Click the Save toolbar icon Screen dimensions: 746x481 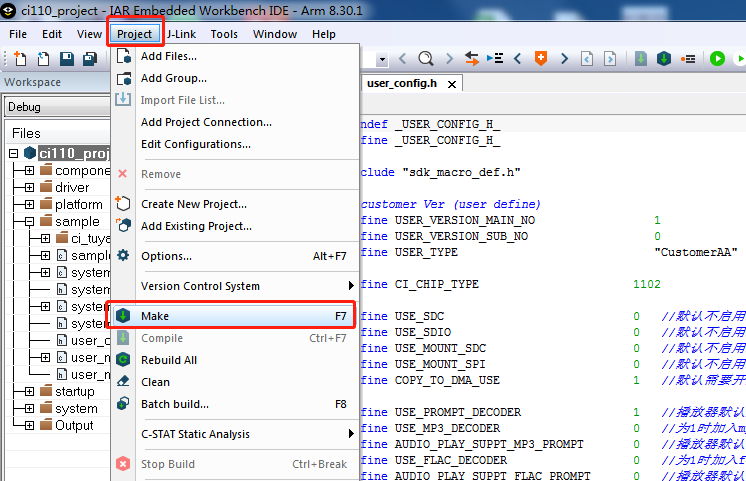pyautogui.click(x=67, y=59)
